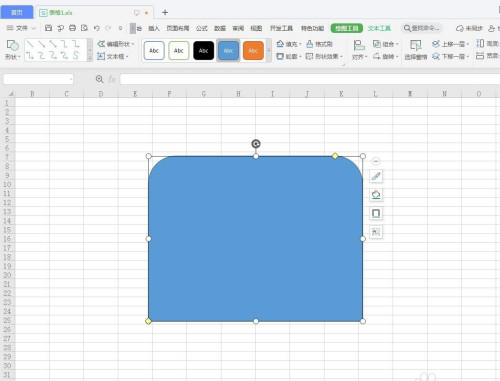Click the fx insert function icon

click(x=112, y=79)
